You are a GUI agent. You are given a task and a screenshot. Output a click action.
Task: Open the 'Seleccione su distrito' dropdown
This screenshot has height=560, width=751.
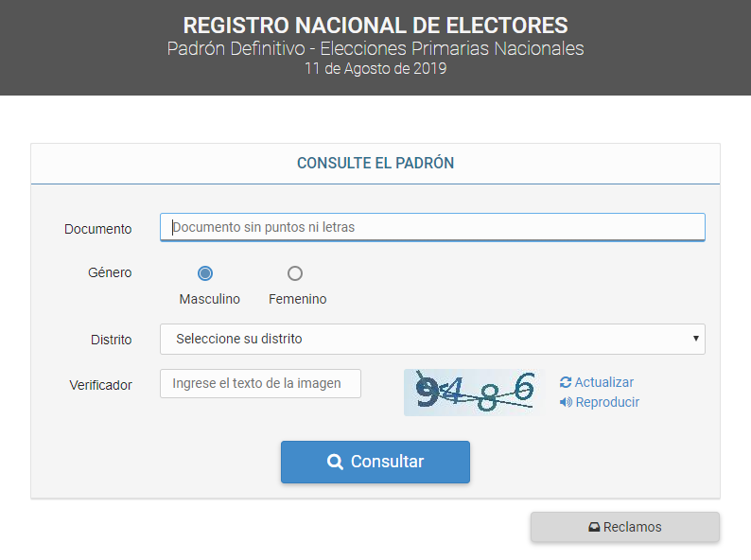click(432, 339)
